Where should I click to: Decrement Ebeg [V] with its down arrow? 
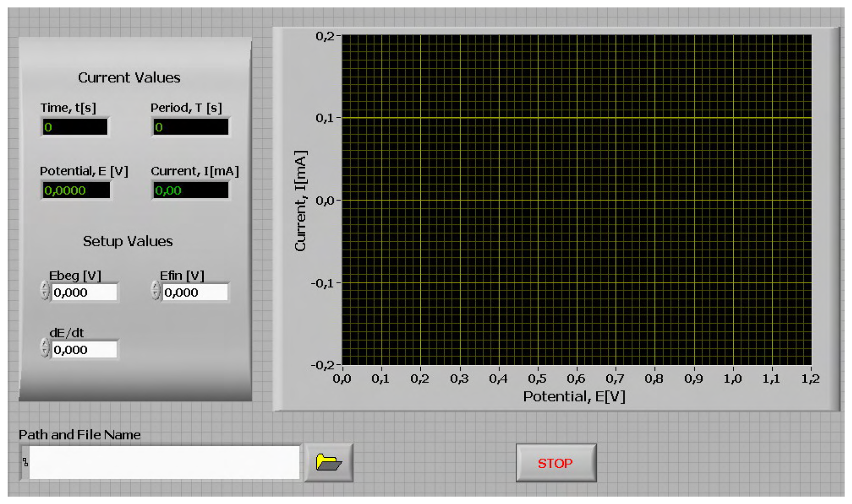pyautogui.click(x=44, y=293)
